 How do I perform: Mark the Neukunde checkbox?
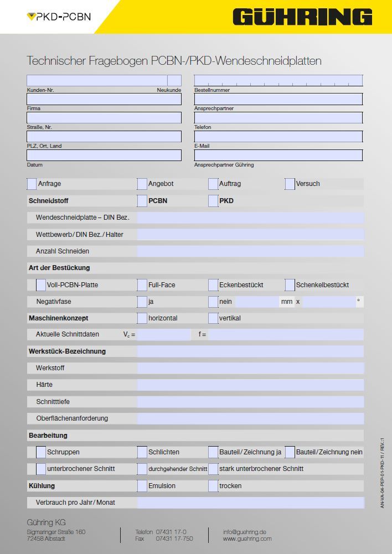point(174,81)
